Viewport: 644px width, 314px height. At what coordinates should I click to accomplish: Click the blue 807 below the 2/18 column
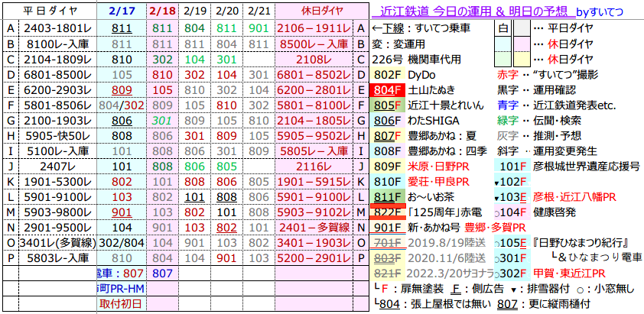click(163, 274)
